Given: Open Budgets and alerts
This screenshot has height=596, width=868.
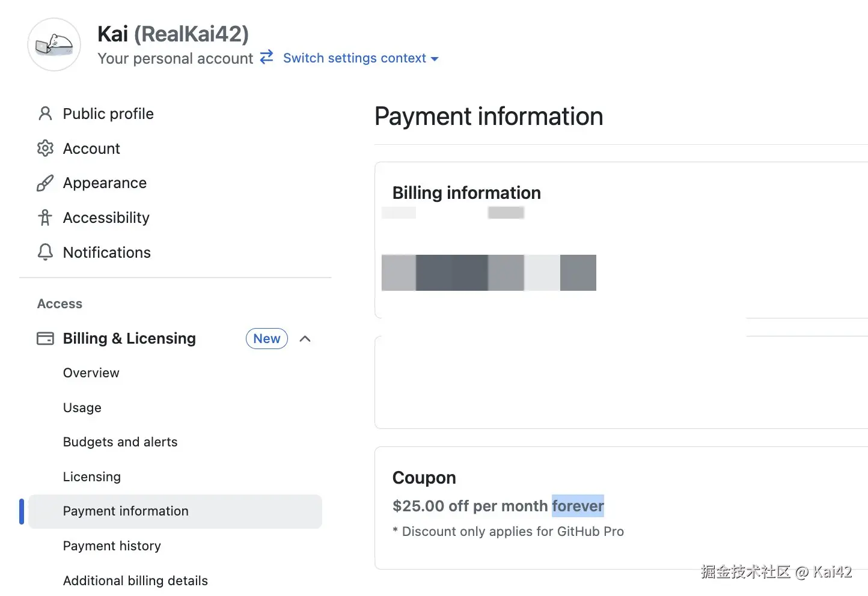Looking at the screenshot, I should 120,442.
